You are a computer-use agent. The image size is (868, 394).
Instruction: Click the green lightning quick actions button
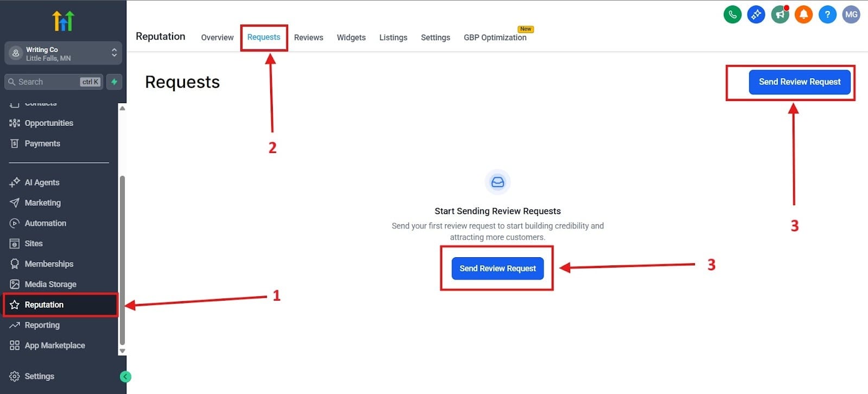click(114, 82)
